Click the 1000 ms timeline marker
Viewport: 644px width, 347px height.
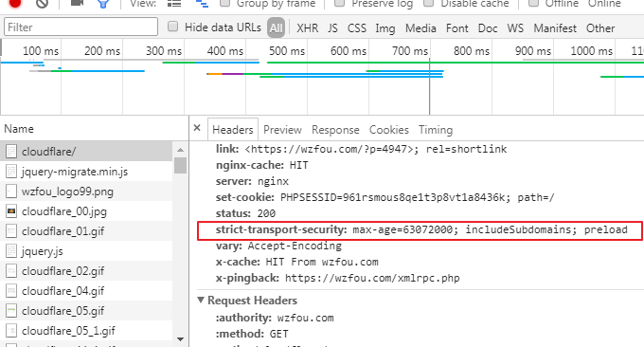(x=591, y=51)
